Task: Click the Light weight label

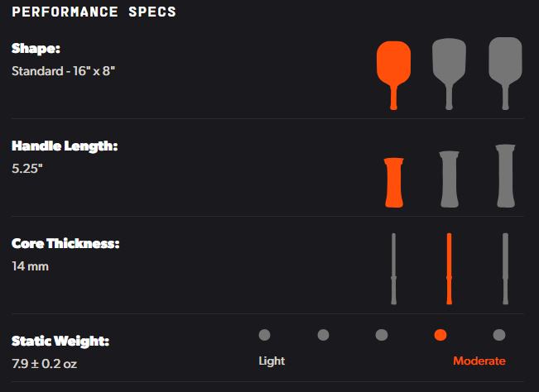Action: pyautogui.click(x=272, y=361)
